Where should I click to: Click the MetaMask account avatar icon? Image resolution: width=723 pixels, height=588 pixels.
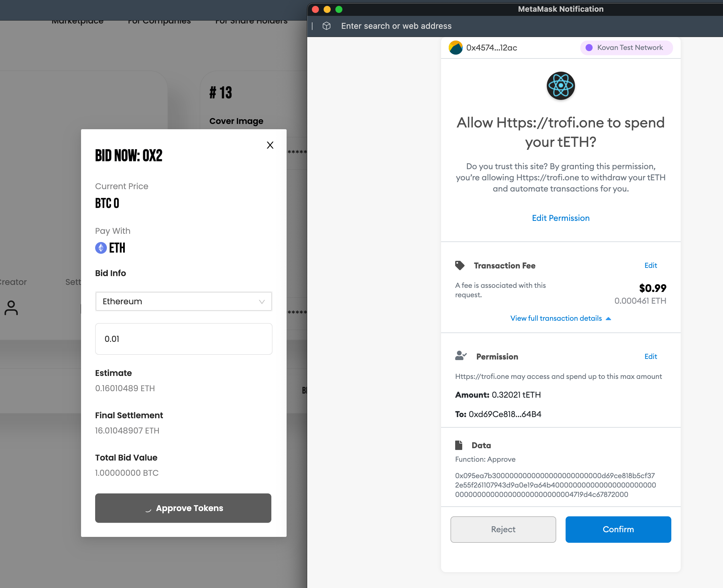click(455, 48)
